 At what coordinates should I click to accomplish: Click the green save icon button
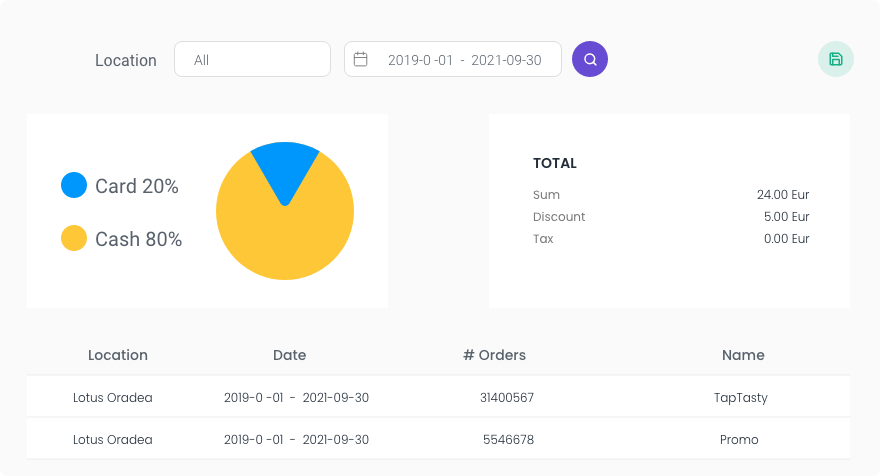click(836, 59)
